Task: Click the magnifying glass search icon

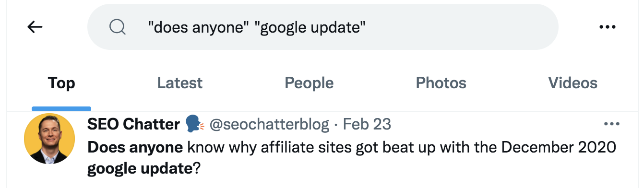Action: coord(117,27)
